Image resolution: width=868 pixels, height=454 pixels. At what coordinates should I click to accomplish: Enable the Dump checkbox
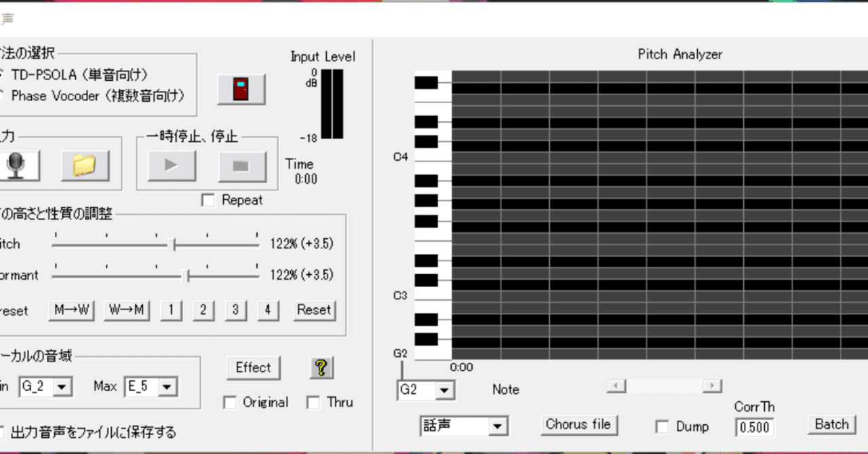coord(663,427)
